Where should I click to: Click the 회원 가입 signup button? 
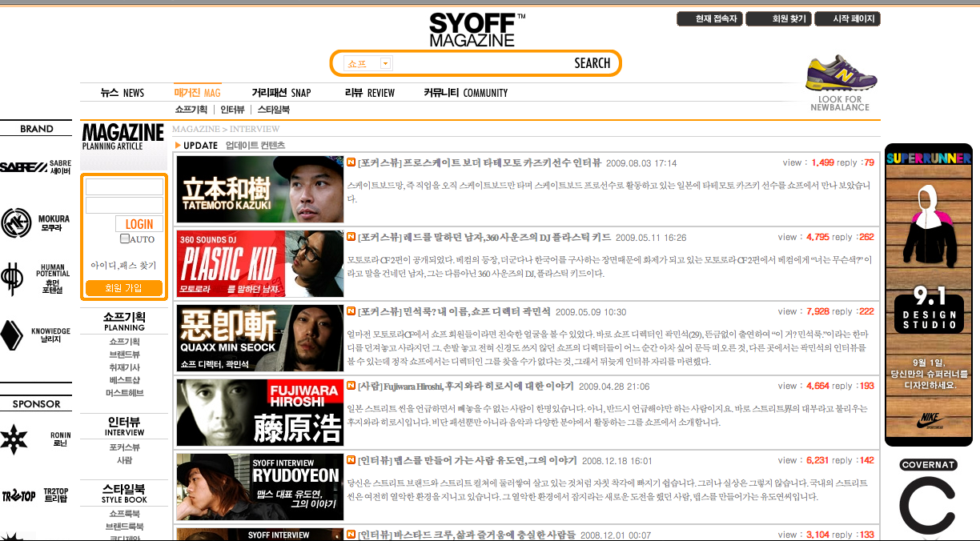pos(124,287)
